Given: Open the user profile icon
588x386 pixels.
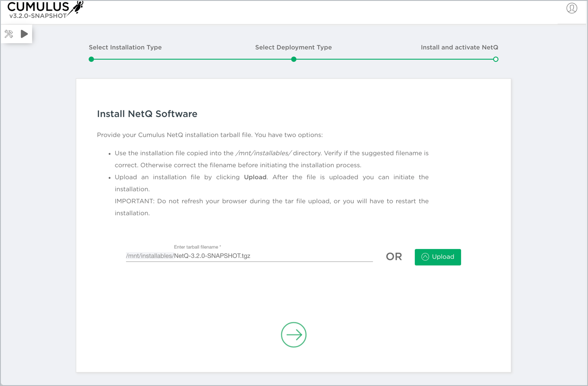Looking at the screenshot, I should 572,8.
